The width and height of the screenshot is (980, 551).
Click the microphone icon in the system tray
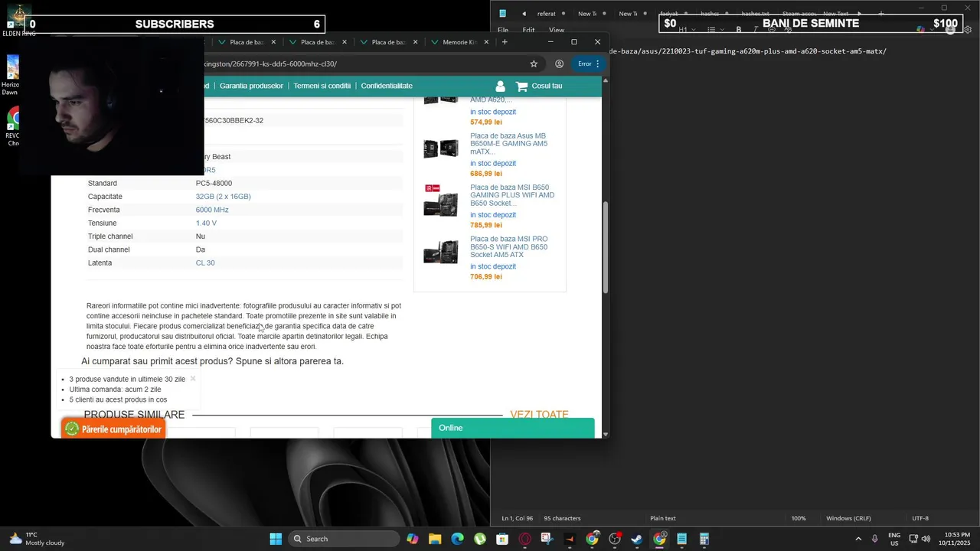pos(875,539)
